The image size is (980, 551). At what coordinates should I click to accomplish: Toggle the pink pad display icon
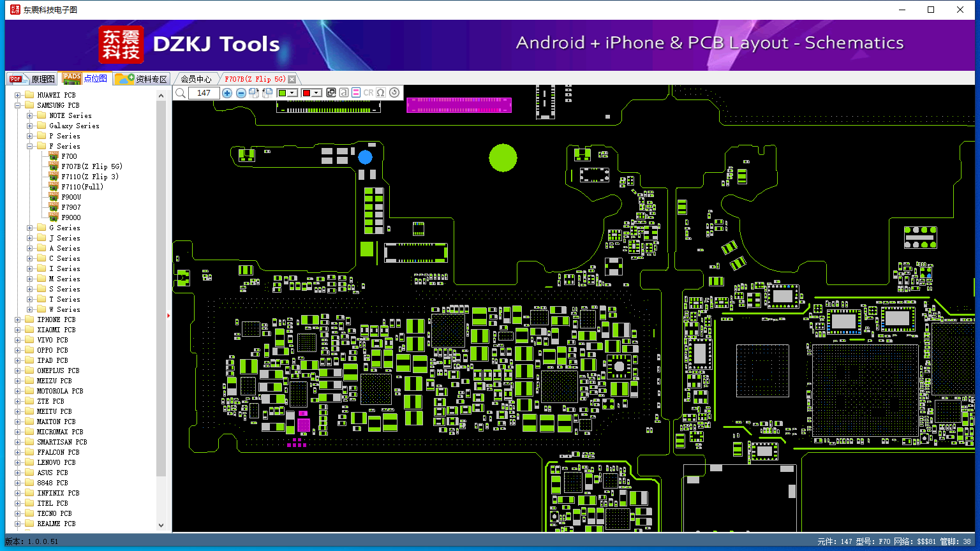pyautogui.click(x=356, y=93)
